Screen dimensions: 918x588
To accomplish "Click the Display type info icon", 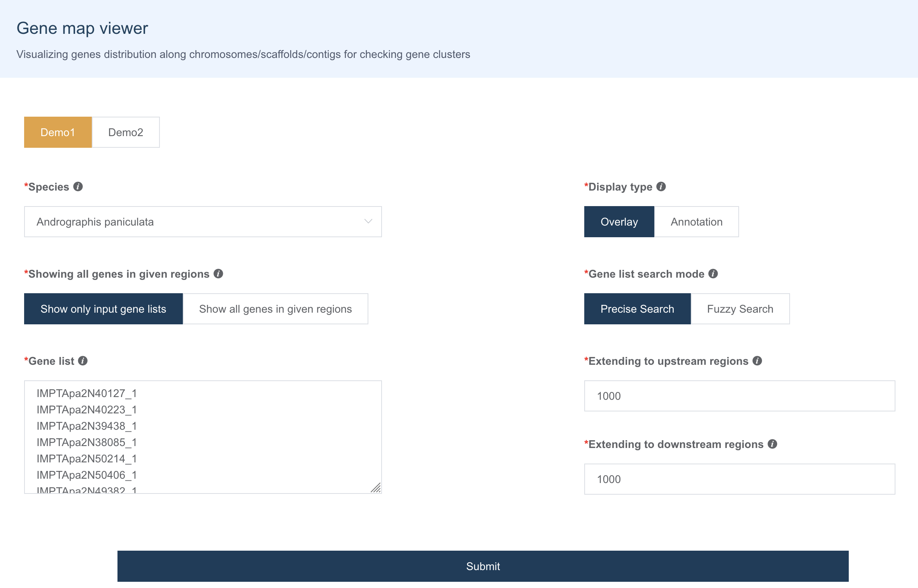I will [x=661, y=187].
